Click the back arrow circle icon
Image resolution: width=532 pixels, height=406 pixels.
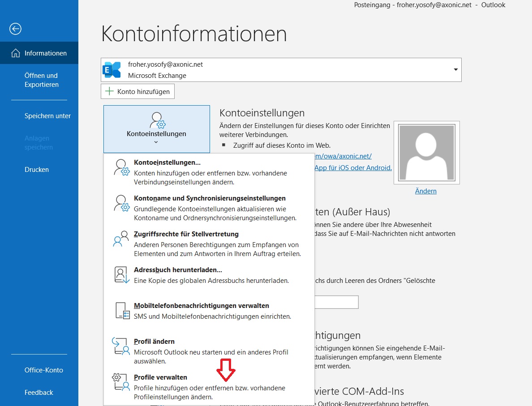(15, 29)
